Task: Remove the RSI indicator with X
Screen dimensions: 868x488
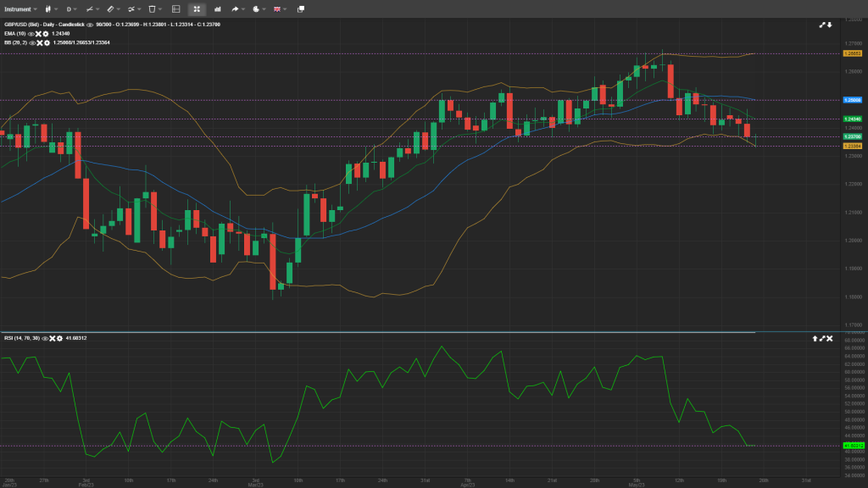Action: pos(52,339)
